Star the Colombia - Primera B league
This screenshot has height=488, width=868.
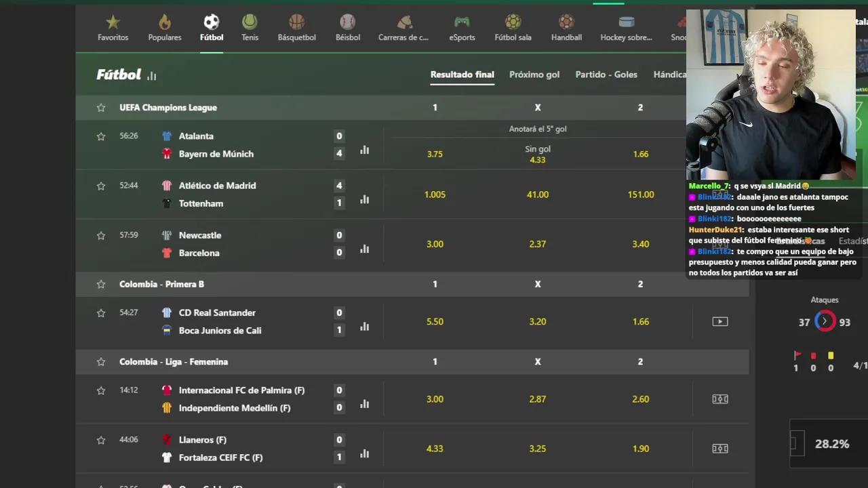point(101,285)
